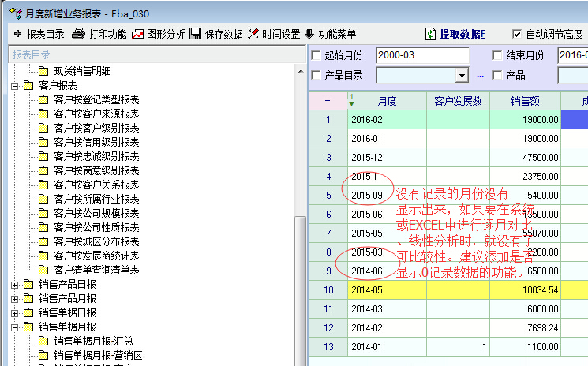Screen dimensions: 588x366
Task: Click folder icon of 客户按登记类型报表
Action: 43,100
